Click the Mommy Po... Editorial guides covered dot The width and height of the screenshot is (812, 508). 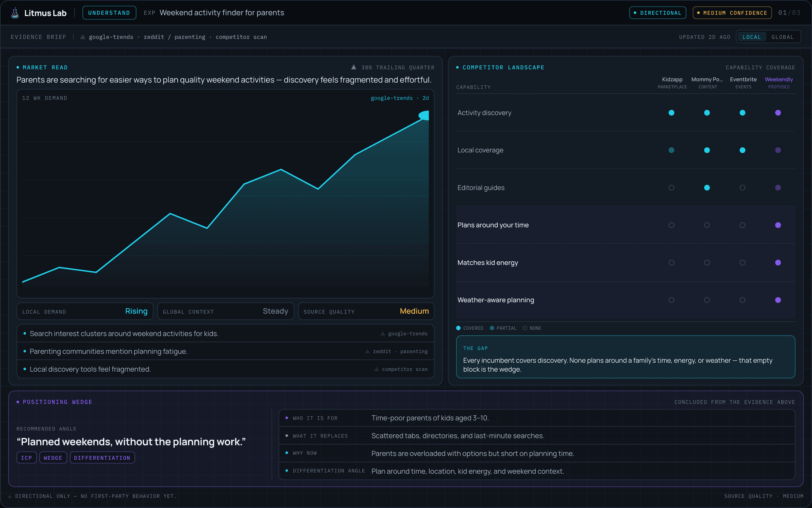(707, 188)
